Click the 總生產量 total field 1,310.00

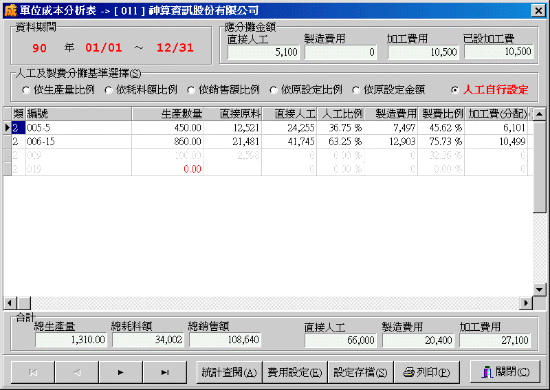click(71, 340)
